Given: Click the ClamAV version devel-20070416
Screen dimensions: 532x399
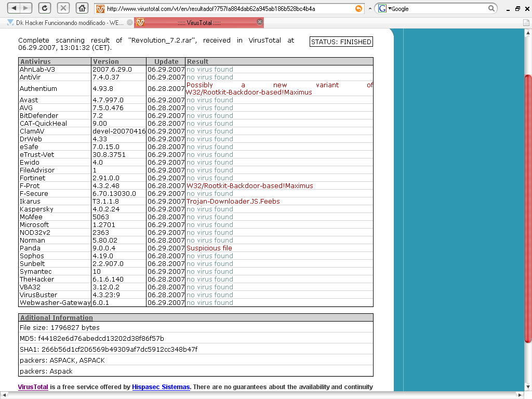Looking at the screenshot, I should 119,131.
